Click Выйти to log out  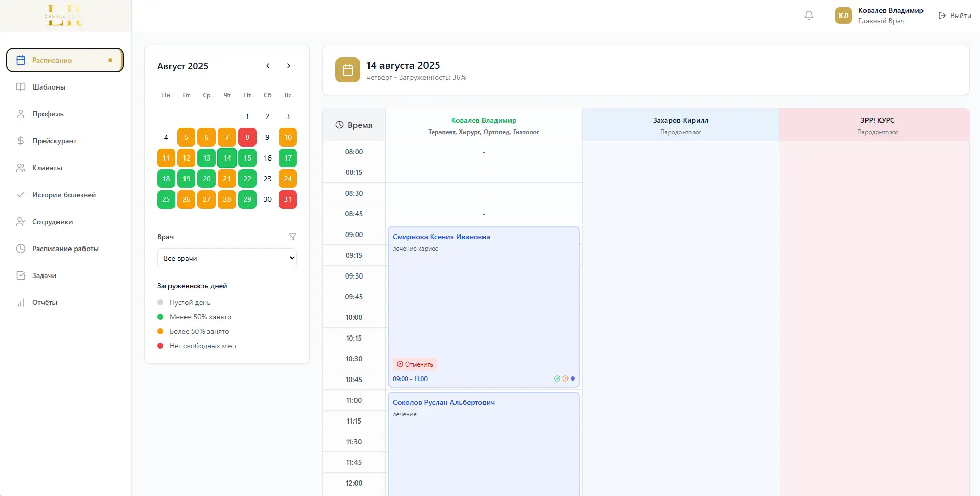[x=955, y=16]
